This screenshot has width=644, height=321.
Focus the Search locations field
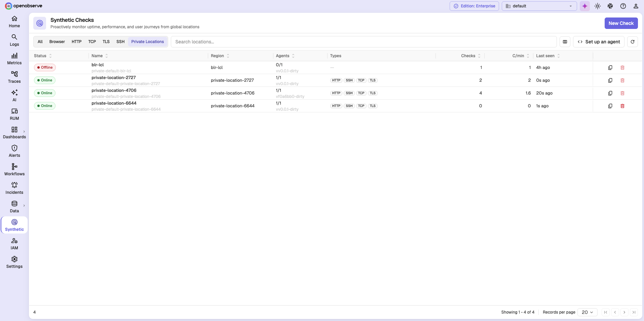(364, 42)
